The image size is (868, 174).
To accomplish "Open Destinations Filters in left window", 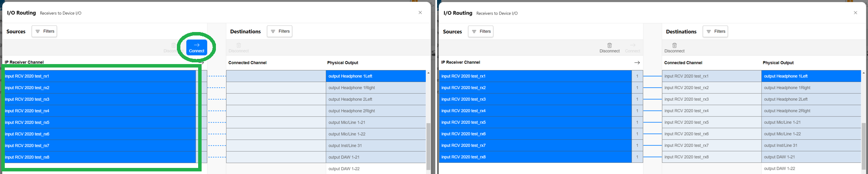I will [280, 31].
